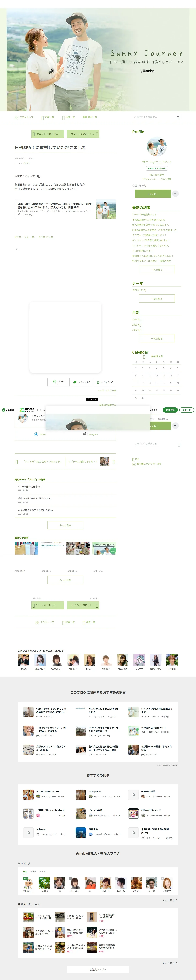Click the 新規登録 button
Screen dimensions: 196x980
click(170, 410)
